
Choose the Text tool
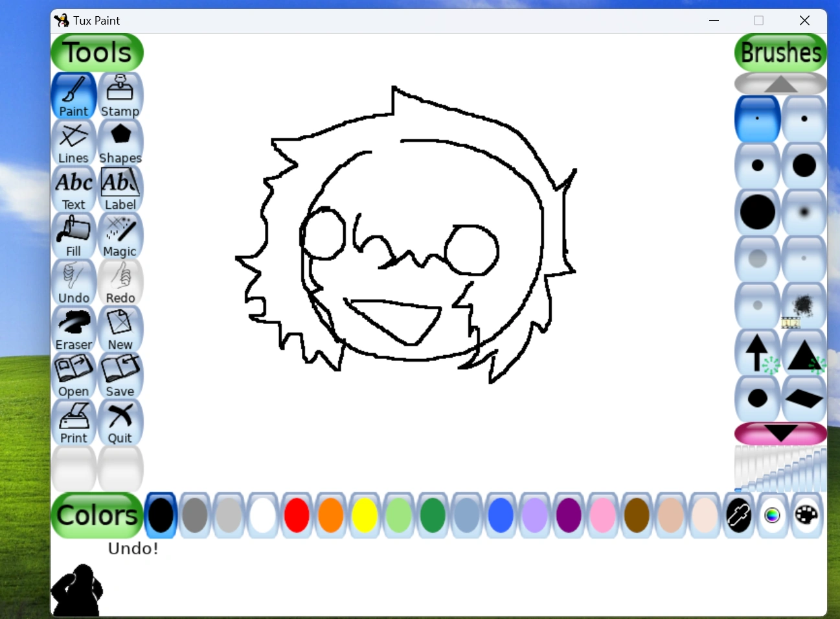(73, 187)
